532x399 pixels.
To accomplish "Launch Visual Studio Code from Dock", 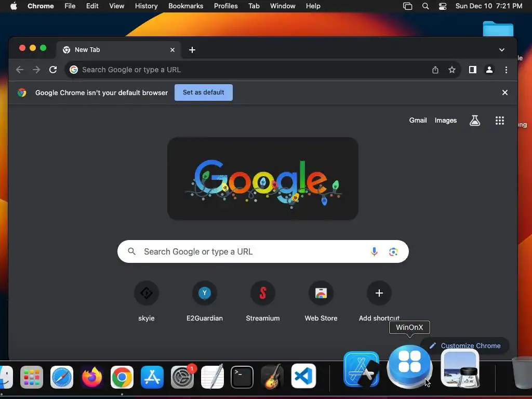I will (x=303, y=376).
